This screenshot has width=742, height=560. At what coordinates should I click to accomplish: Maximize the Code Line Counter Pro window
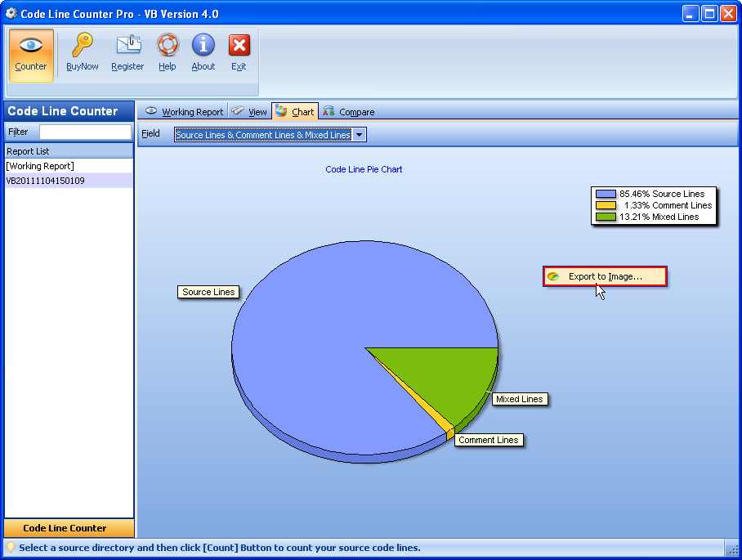tap(710, 14)
